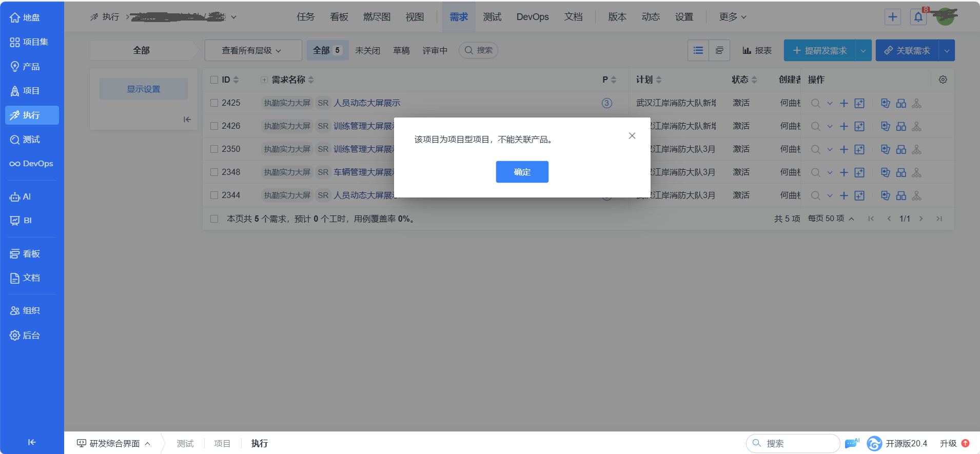Click the notification bell icon
Image resolution: width=980 pixels, height=454 pixels.
pos(918,17)
